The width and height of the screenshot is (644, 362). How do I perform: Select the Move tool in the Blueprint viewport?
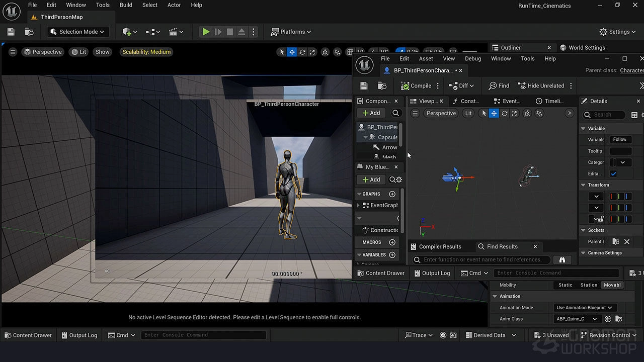click(494, 113)
